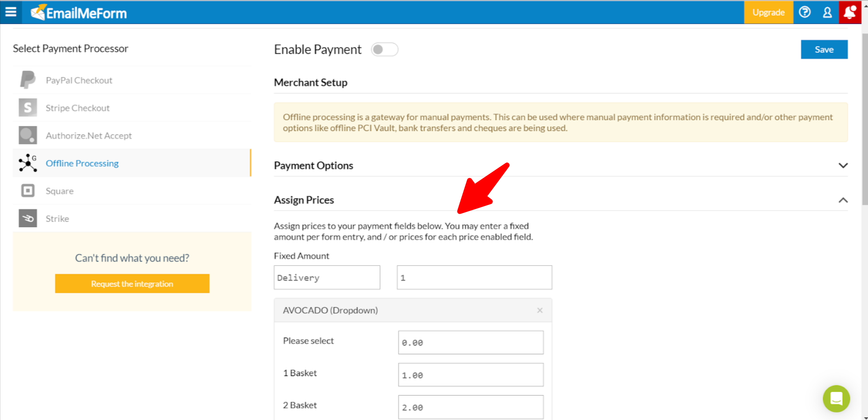Click Request the integration button

(x=132, y=283)
